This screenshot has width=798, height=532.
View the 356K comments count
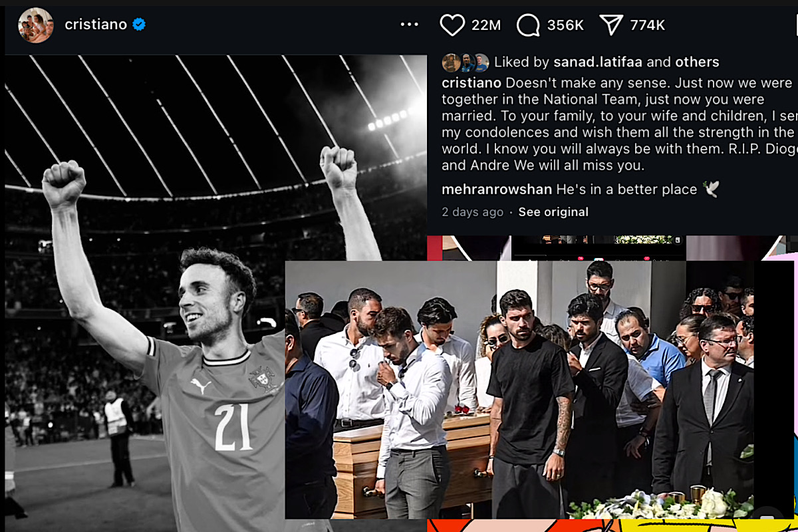pyautogui.click(x=565, y=25)
